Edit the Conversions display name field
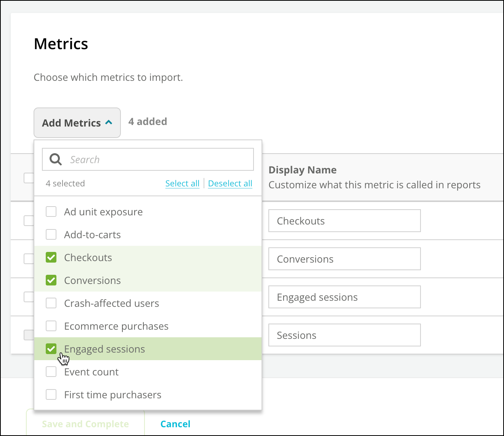 345,259
